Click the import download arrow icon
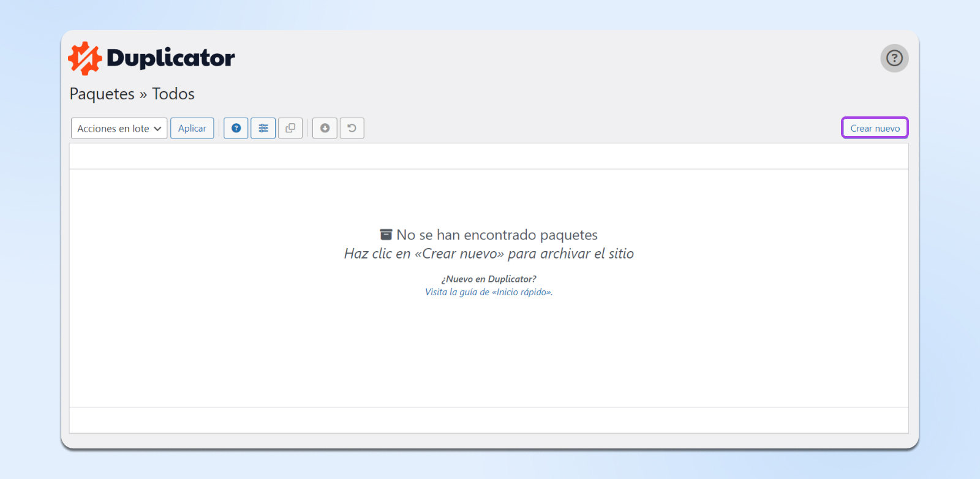The image size is (980, 479). pyautogui.click(x=325, y=128)
